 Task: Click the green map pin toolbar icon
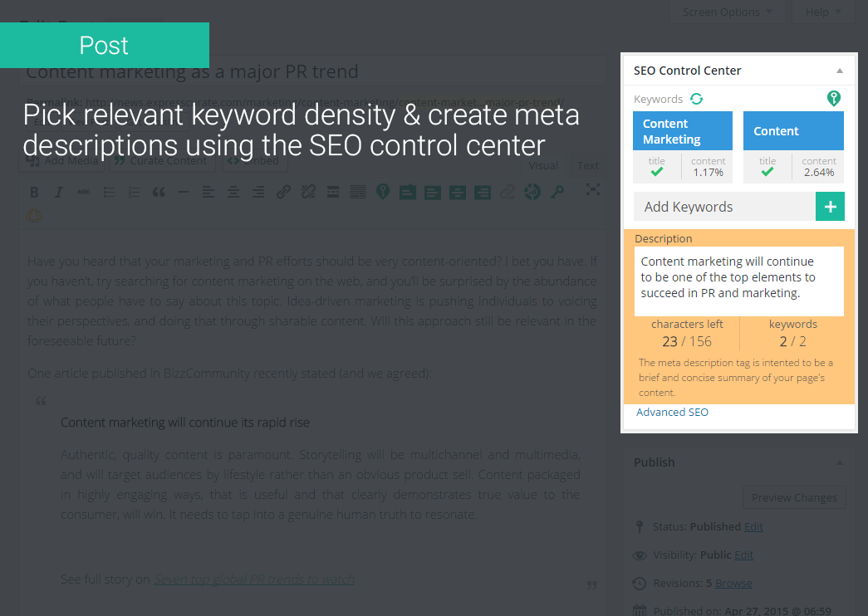point(383,192)
